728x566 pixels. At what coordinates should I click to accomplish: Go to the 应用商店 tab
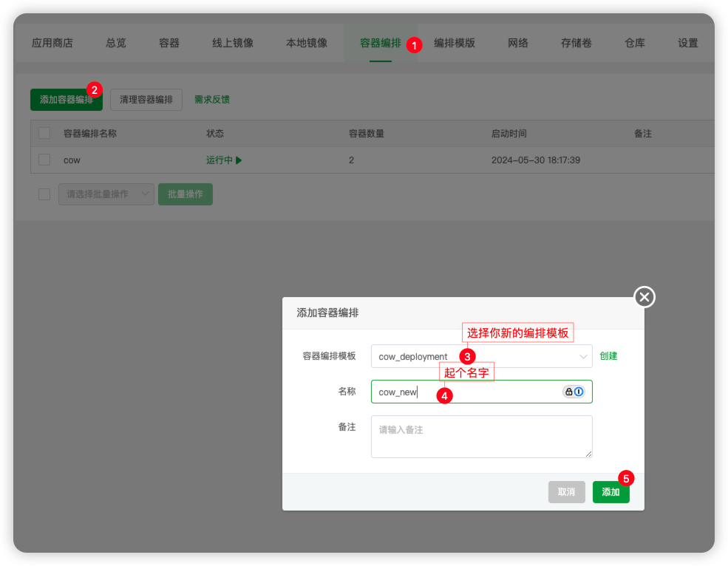pos(52,43)
